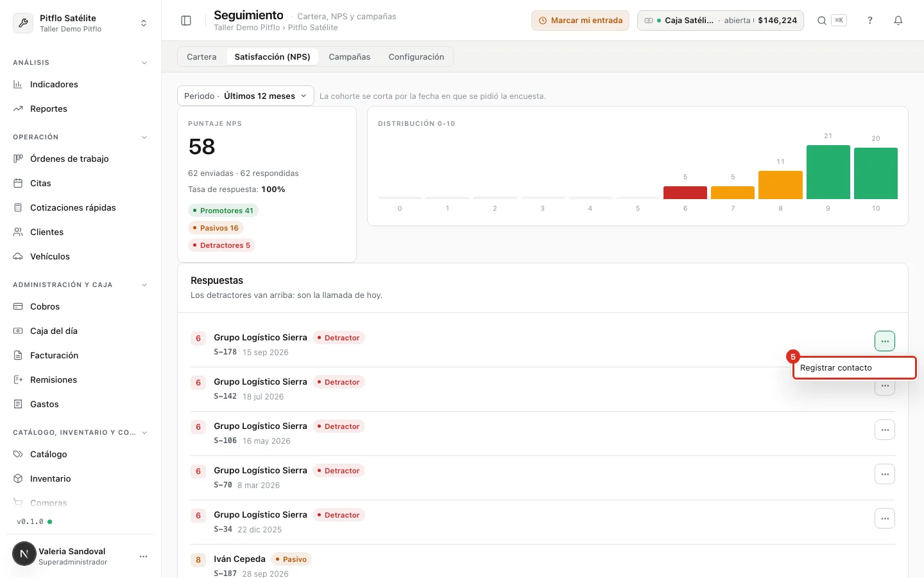Toggle the sidebar collapse icon
This screenshot has height=578, width=924.
pyautogui.click(x=186, y=21)
